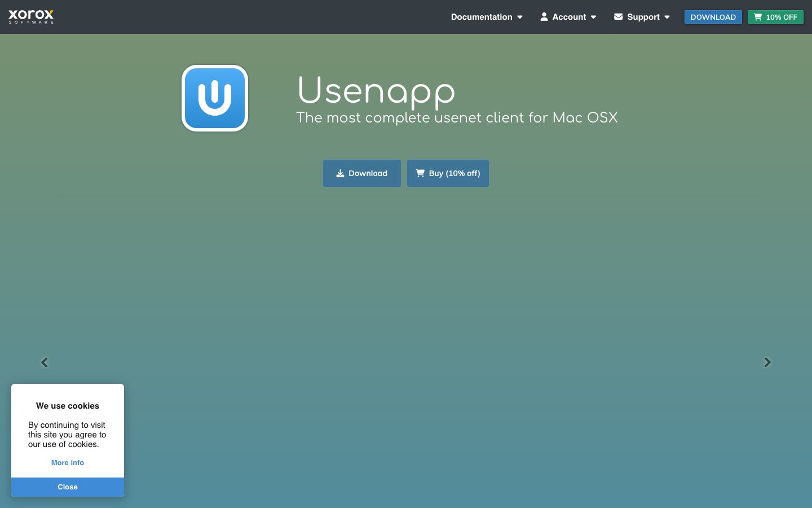Click the Usenapp app icon
The height and width of the screenshot is (508, 812).
(x=215, y=98)
